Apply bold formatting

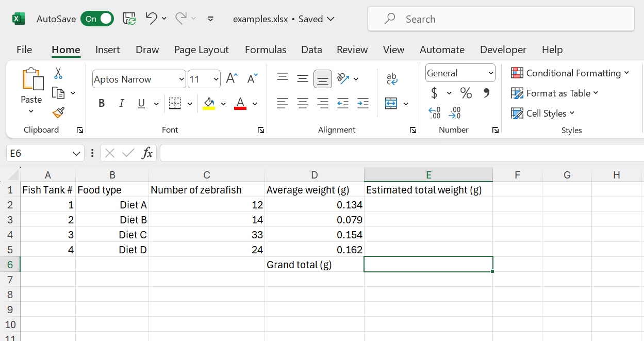(102, 103)
